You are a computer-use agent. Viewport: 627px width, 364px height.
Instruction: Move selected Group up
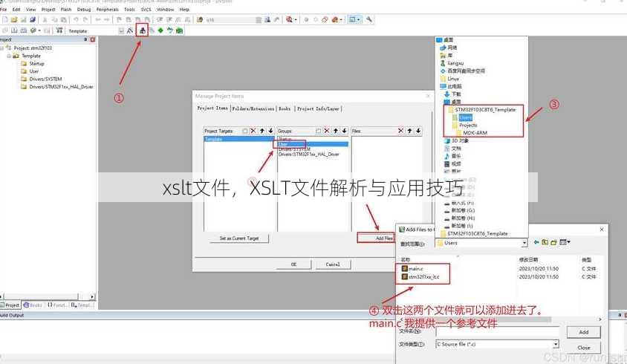click(336, 131)
